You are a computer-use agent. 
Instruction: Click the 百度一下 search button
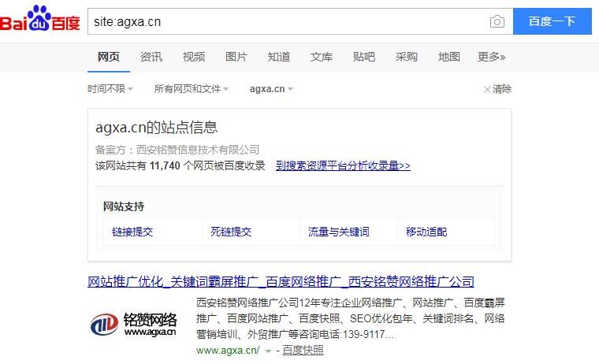552,21
